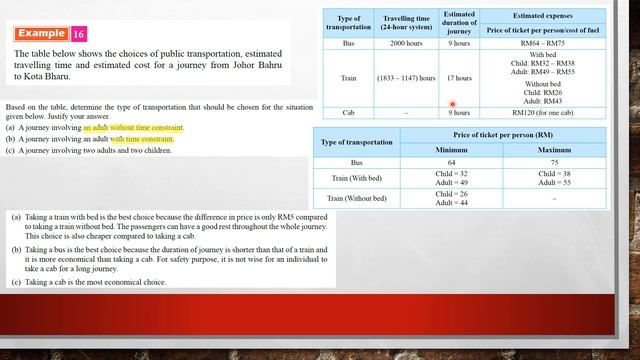Click the "Based on the table, determine" instruction
This screenshot has height=360, width=640.
pos(159,111)
